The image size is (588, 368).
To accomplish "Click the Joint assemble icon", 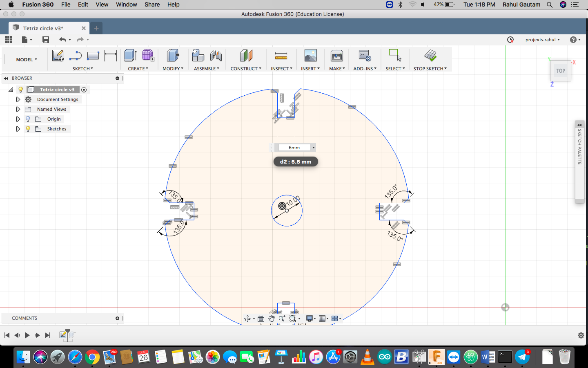I will [x=216, y=56].
